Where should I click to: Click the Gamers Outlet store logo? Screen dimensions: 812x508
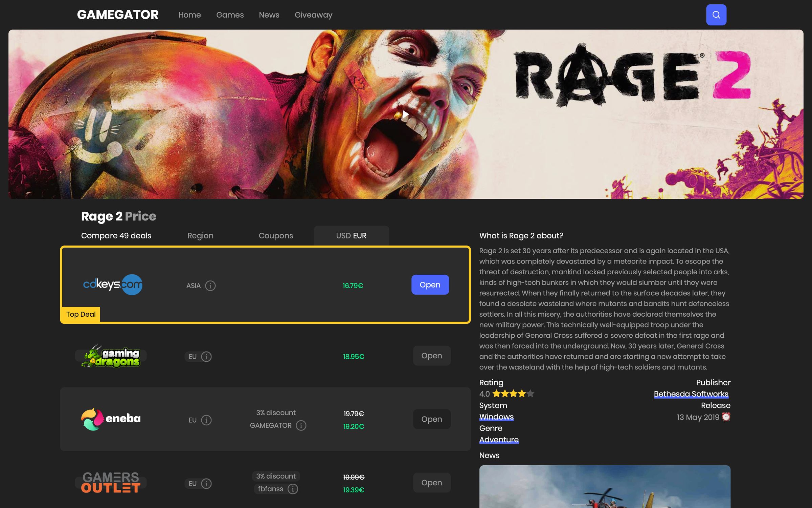(x=111, y=483)
